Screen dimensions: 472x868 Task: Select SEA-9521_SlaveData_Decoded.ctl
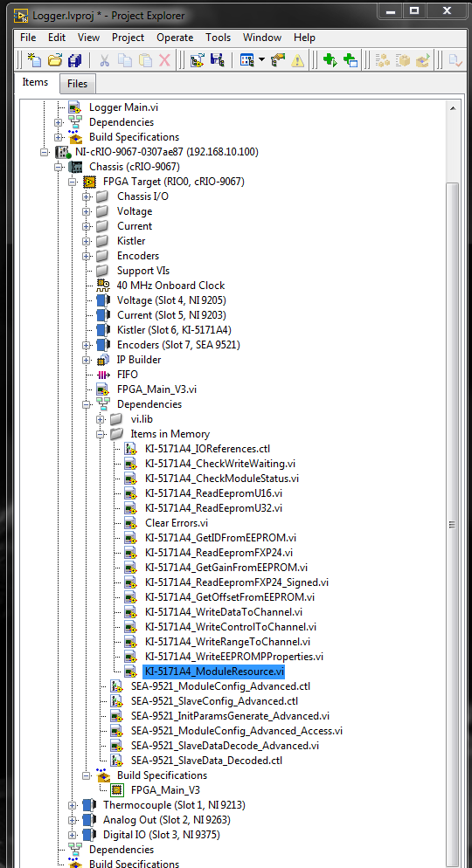[206, 760]
